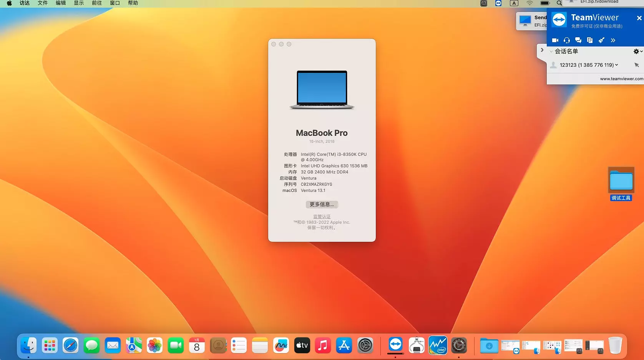Open System Settings from the Dock
This screenshot has height=360, width=644.
click(x=365, y=346)
